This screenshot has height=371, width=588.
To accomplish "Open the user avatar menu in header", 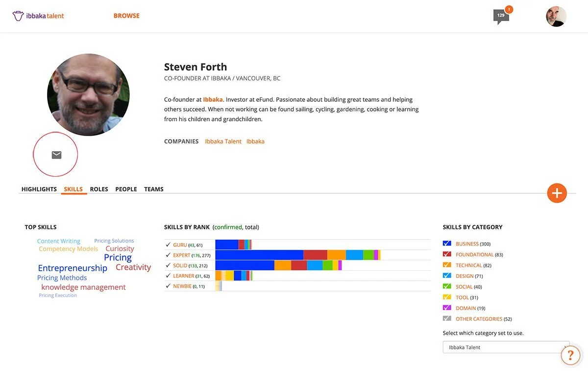I will pos(556,16).
